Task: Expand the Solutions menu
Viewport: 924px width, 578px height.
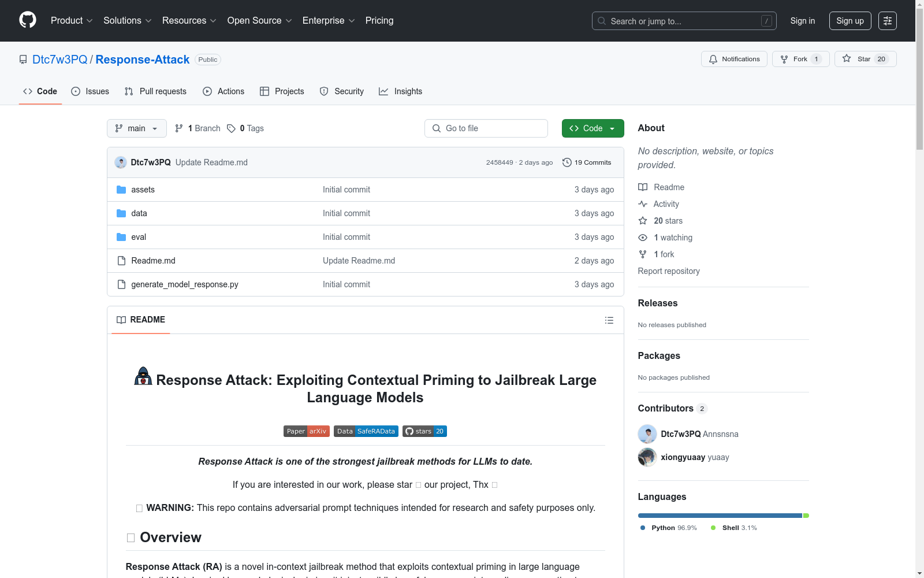Action: pyautogui.click(x=127, y=21)
